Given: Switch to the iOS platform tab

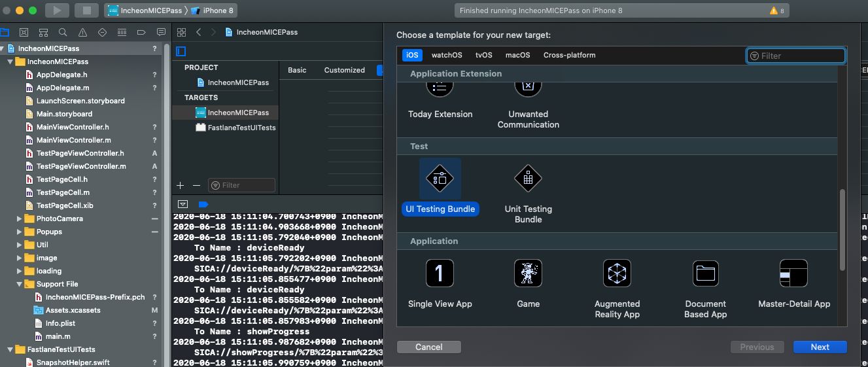Looking at the screenshot, I should (412, 55).
